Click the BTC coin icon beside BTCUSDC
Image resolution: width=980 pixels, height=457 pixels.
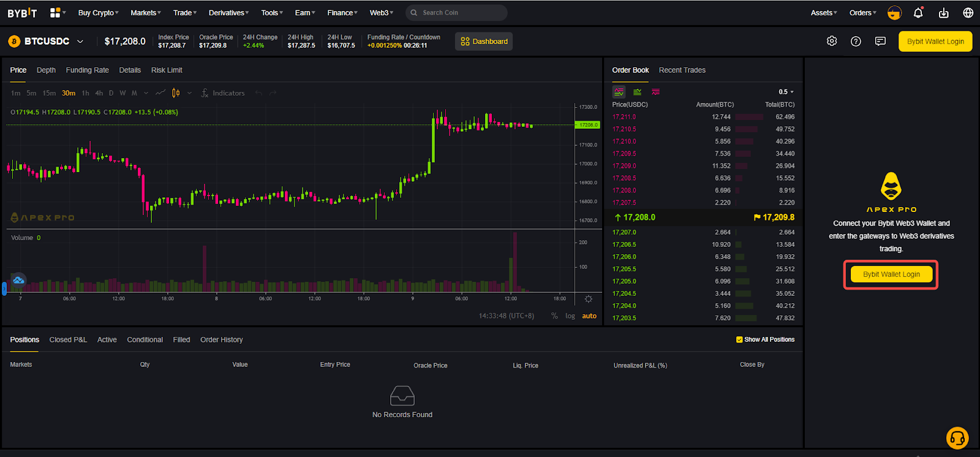tap(14, 41)
